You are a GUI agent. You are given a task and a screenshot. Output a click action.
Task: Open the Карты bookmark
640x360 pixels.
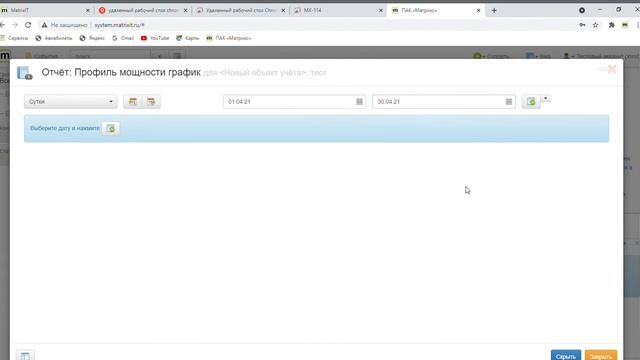point(187,38)
